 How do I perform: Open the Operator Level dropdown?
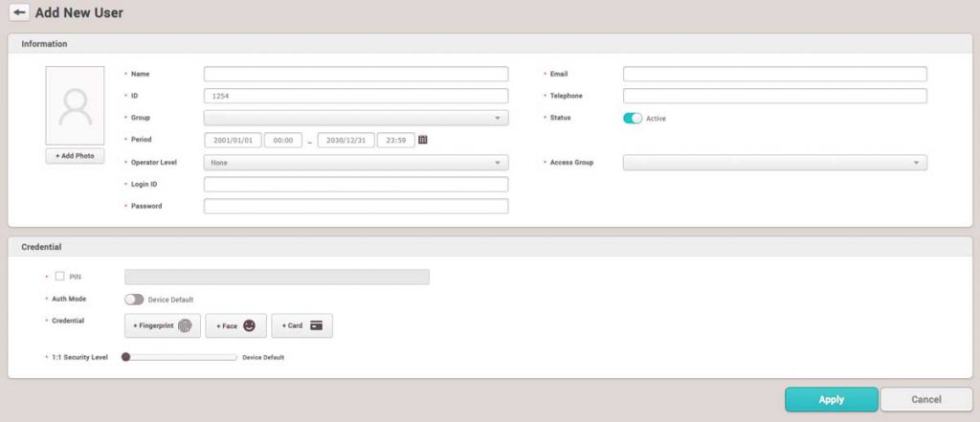pos(355,163)
